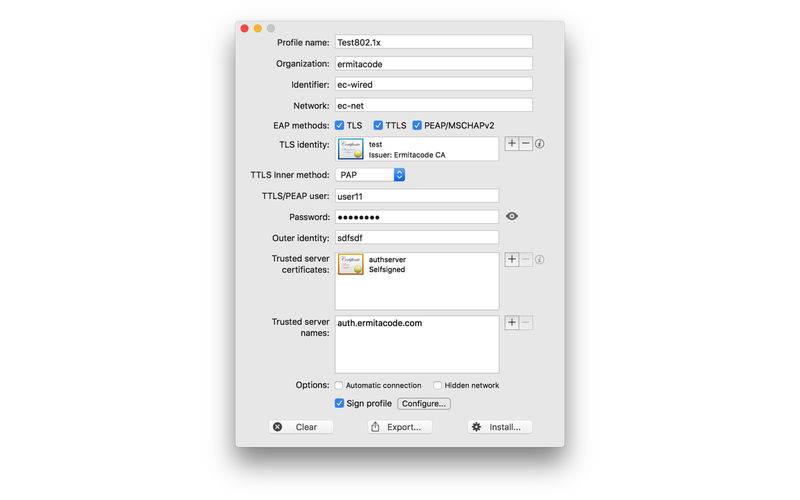The width and height of the screenshot is (800, 500).
Task: Enable Automatic connection option
Action: [339, 385]
